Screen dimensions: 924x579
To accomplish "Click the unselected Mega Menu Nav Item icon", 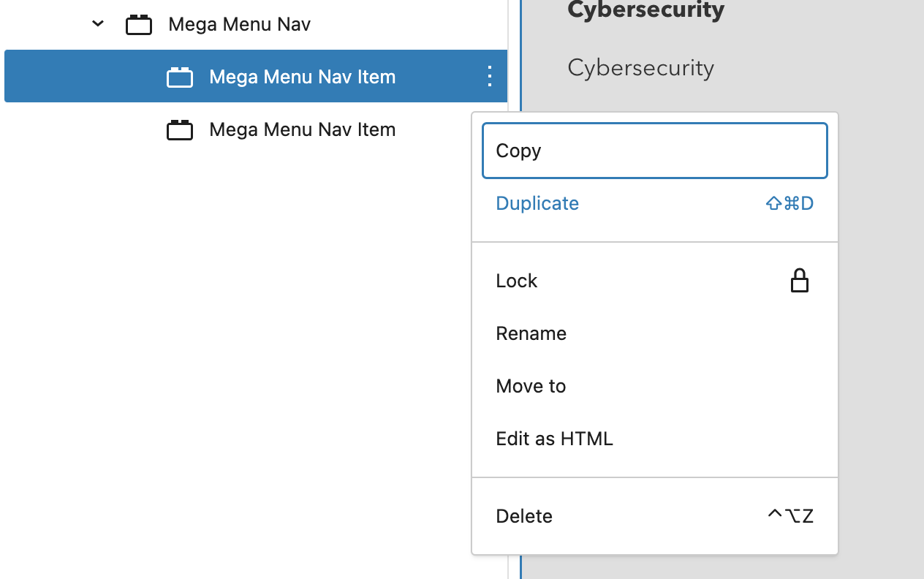I will coord(180,130).
